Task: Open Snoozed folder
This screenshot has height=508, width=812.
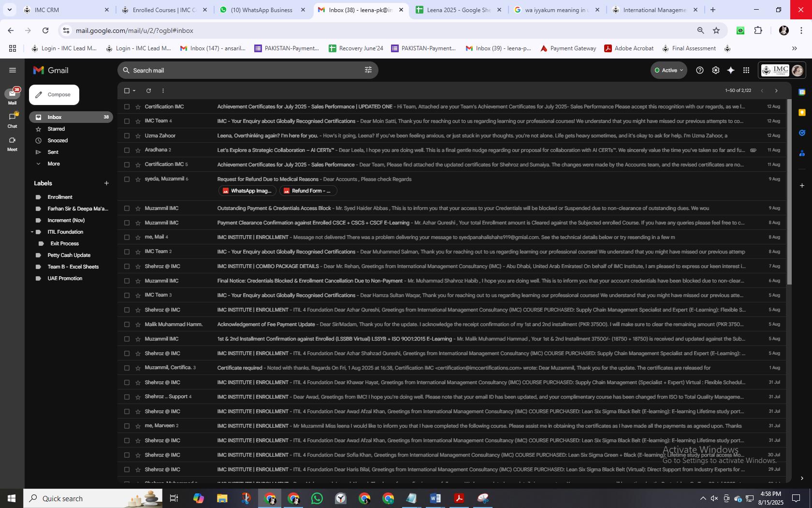Action: [58, 140]
